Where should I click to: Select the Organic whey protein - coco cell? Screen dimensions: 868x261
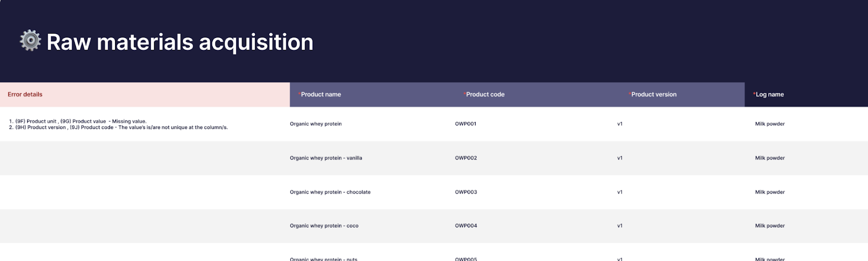point(324,226)
